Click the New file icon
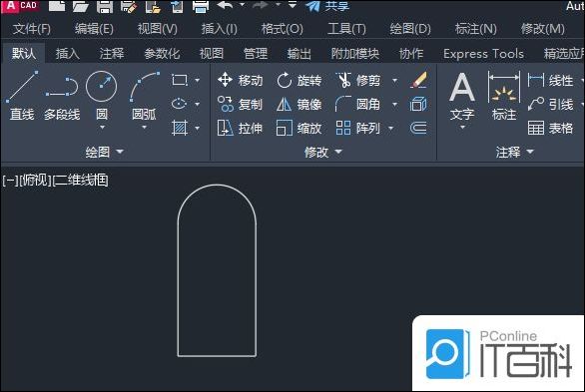The width and height of the screenshot is (585, 392). 57,6
